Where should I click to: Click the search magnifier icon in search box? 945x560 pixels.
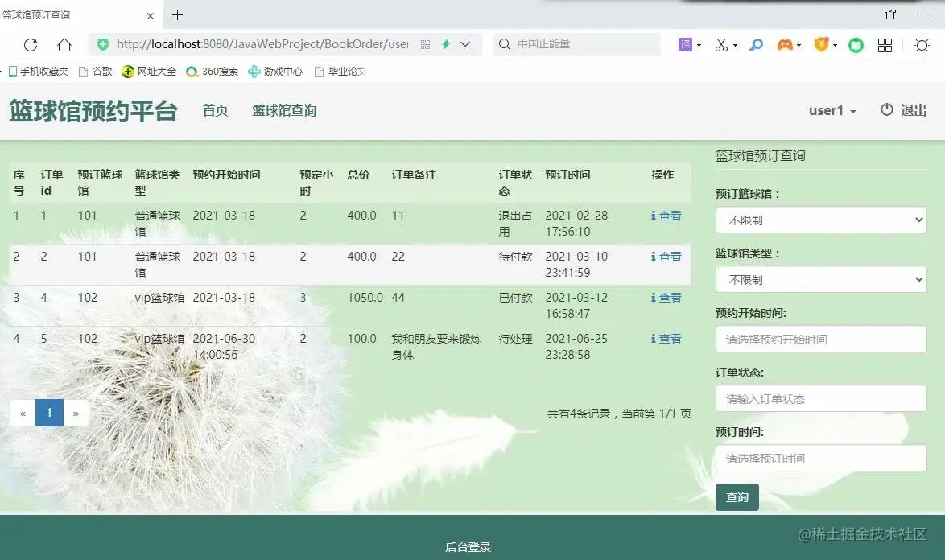pyautogui.click(x=505, y=44)
